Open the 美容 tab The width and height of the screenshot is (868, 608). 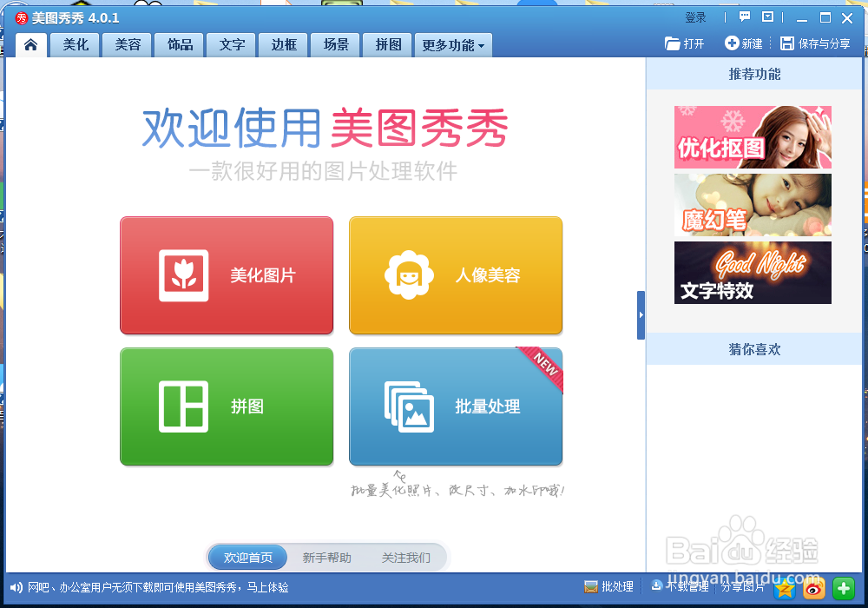pyautogui.click(x=128, y=45)
